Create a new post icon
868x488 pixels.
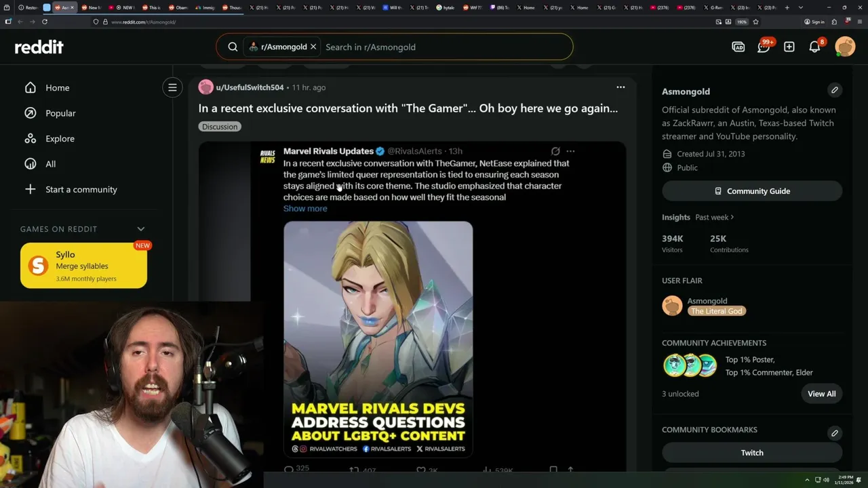point(789,47)
